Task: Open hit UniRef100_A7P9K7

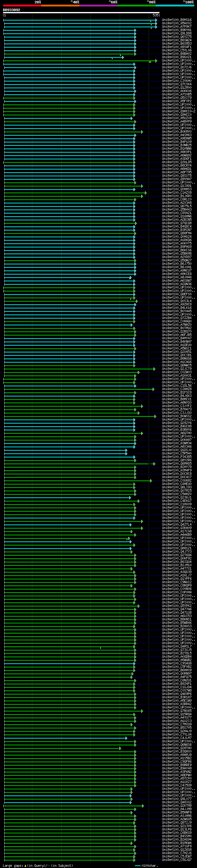Action: click(177, 26)
